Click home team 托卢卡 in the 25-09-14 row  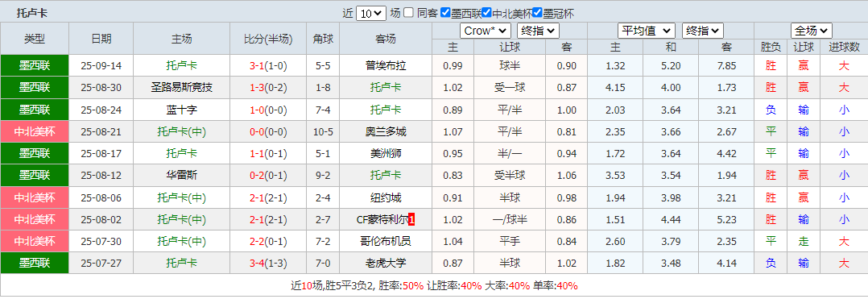click(x=182, y=66)
